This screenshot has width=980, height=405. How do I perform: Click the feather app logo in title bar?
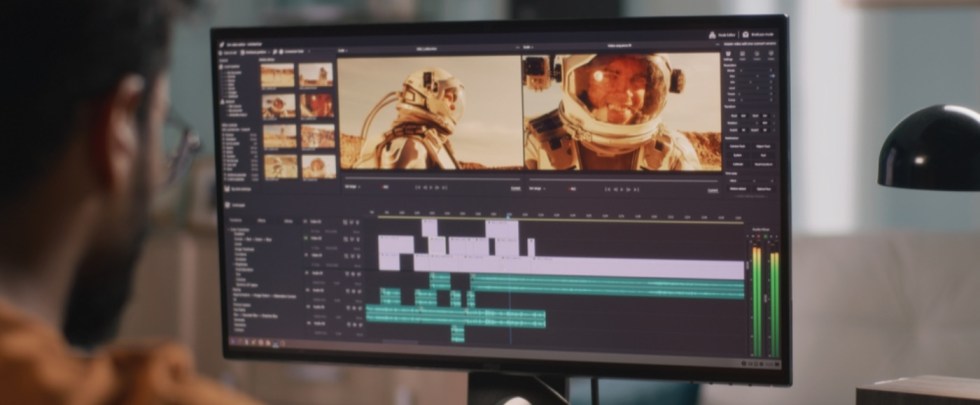221,45
